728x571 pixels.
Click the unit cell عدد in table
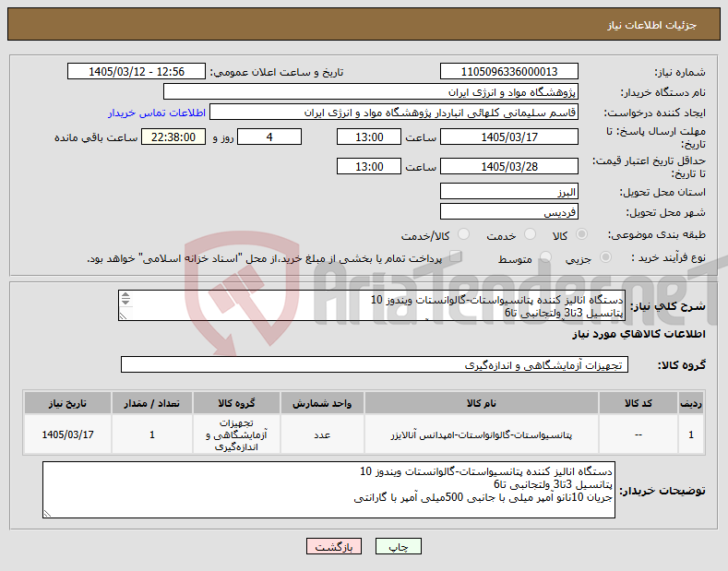click(x=322, y=435)
